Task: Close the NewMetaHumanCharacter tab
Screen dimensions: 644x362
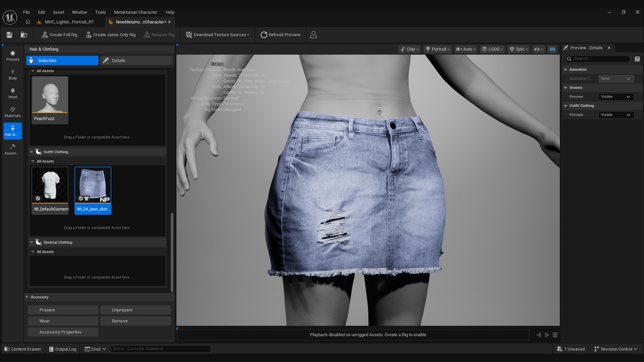Action: 170,22
